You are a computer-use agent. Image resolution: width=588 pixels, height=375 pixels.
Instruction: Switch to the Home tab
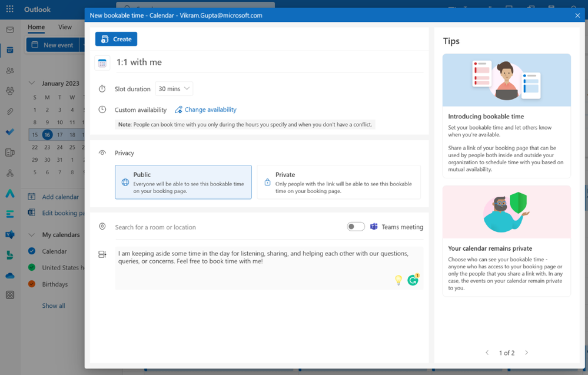pos(36,27)
